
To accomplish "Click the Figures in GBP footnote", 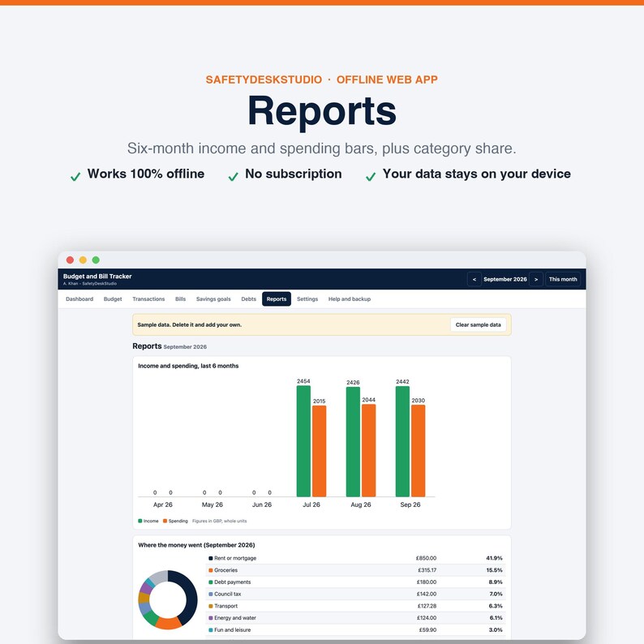I will point(219,521).
